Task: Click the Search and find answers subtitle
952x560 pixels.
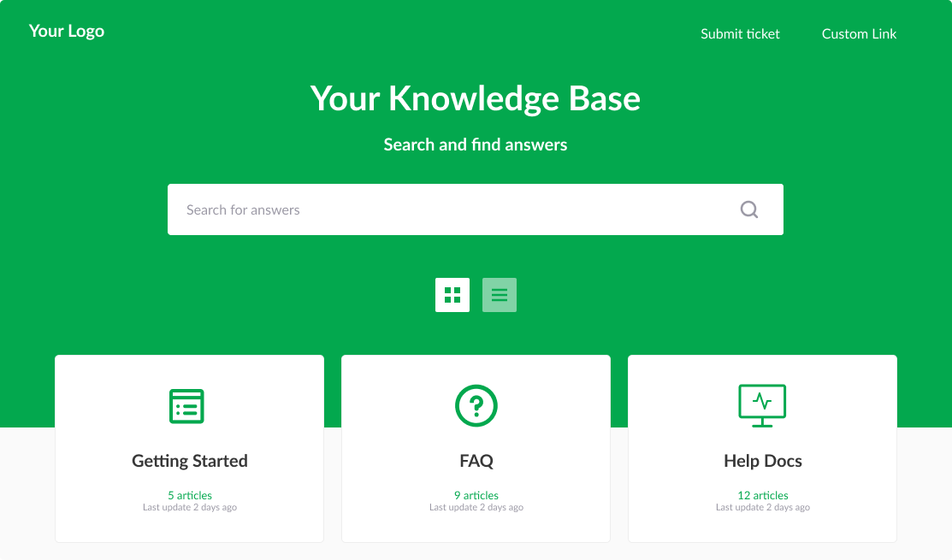Action: 475,144
